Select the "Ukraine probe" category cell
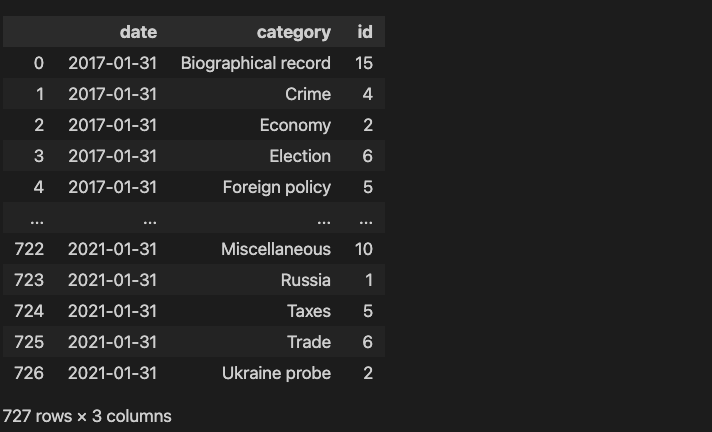Image resolution: width=712 pixels, height=432 pixels. click(x=276, y=373)
